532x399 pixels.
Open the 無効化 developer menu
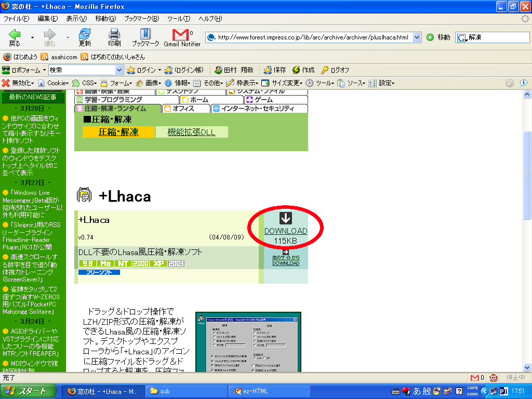tap(18, 83)
